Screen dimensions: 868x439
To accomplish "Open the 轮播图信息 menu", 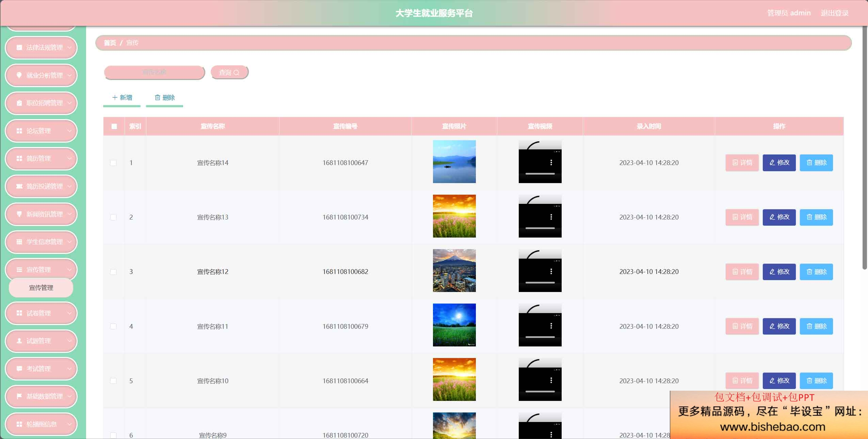I will point(41,424).
